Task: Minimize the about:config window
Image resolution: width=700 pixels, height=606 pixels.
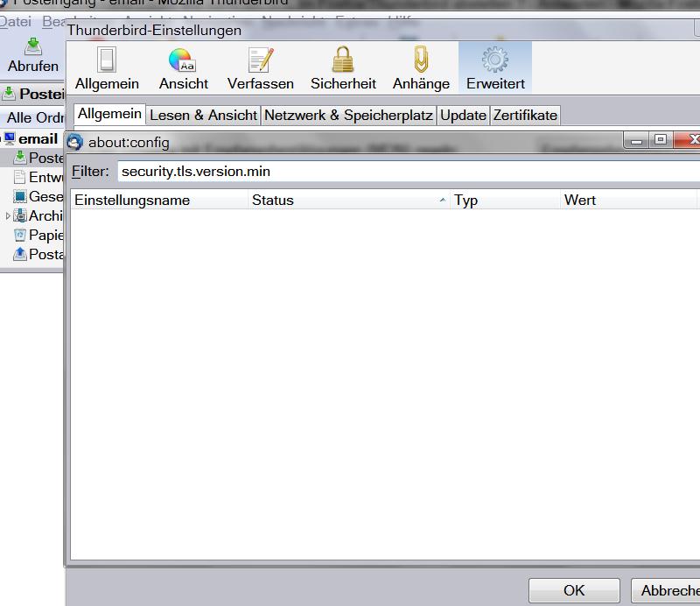Action: pos(636,141)
